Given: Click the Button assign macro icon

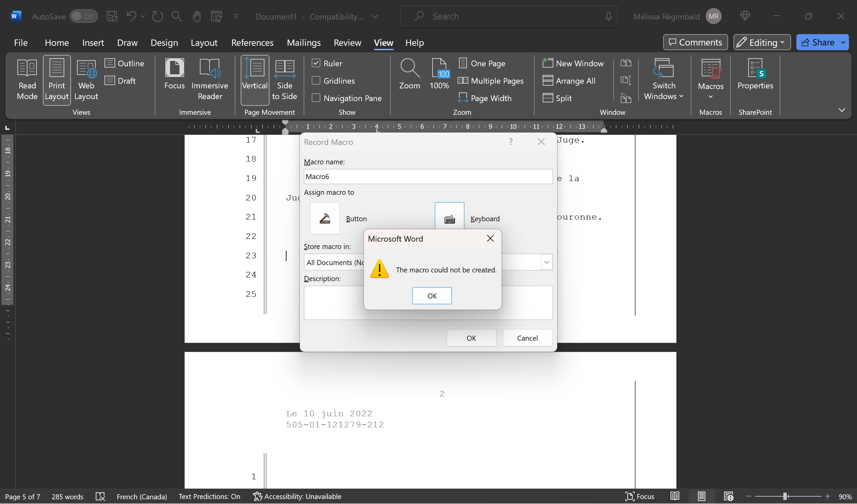Looking at the screenshot, I should 325,218.
